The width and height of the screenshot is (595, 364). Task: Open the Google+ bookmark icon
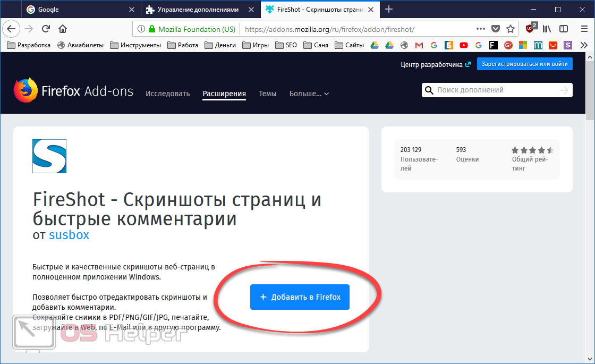pos(508,45)
